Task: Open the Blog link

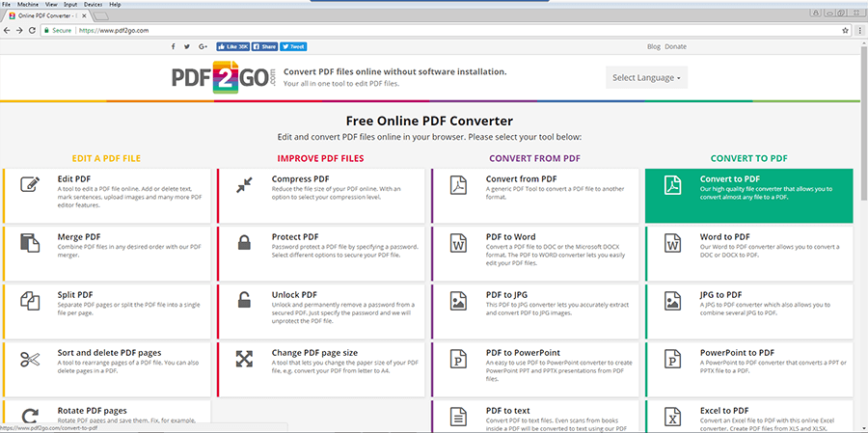Action: [x=653, y=46]
